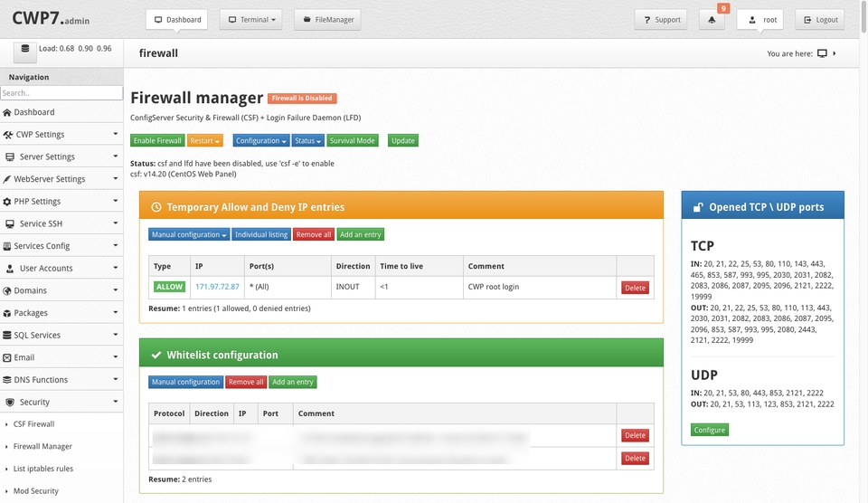Select Firewall Manager in sidebar
The image size is (868, 503).
coord(42,447)
